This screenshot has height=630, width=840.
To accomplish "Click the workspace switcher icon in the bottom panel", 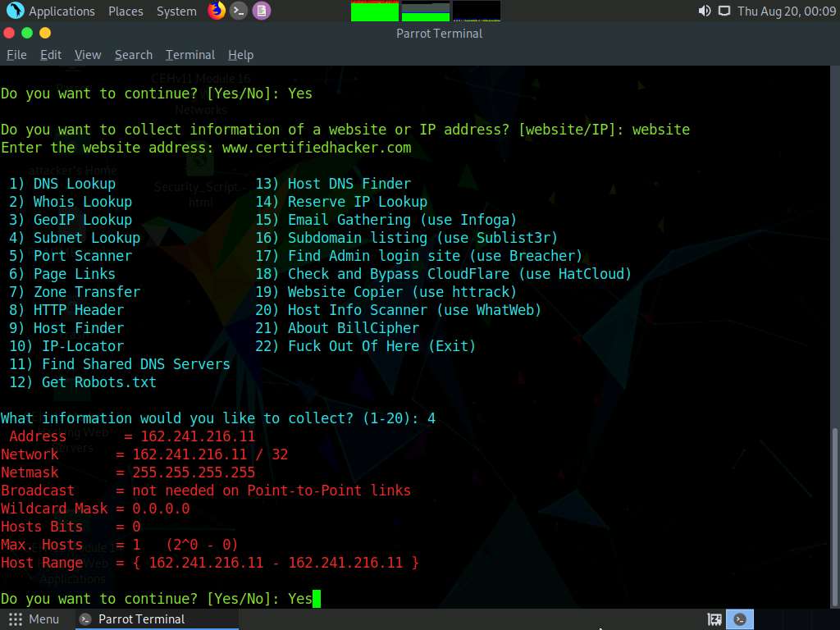I will [x=714, y=619].
